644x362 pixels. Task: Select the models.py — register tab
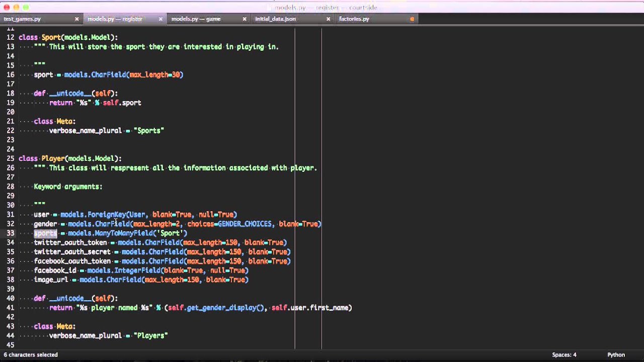click(115, 19)
